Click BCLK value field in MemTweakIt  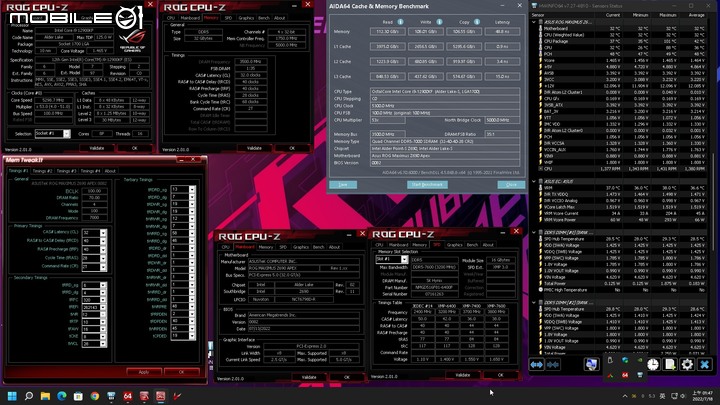pyautogui.click(x=94, y=191)
